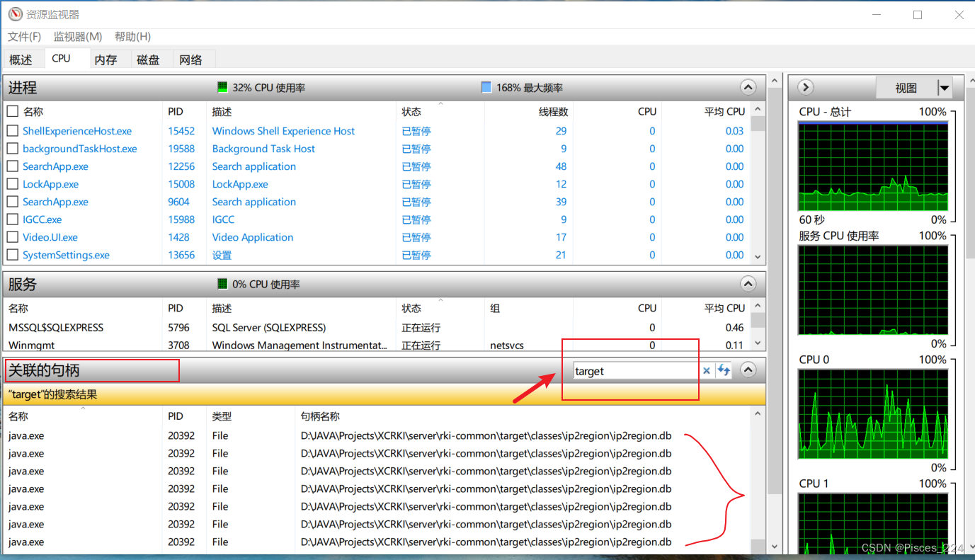Clear the target search using the X icon
Image resolution: width=975 pixels, height=560 pixels.
[x=707, y=370]
